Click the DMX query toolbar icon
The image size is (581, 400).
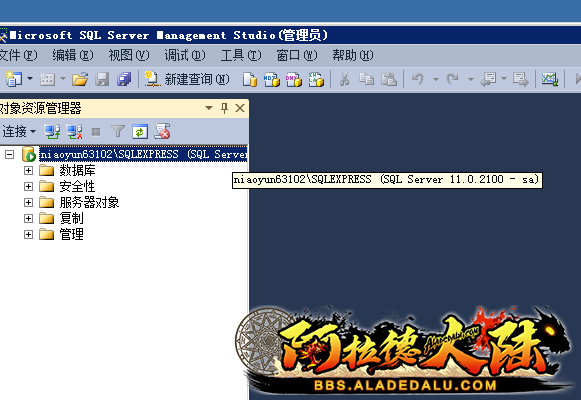293,79
